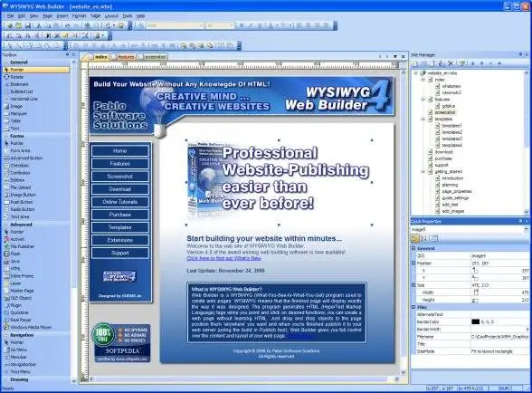Select the File Upload tool
The image size is (532, 393).
tap(20, 187)
